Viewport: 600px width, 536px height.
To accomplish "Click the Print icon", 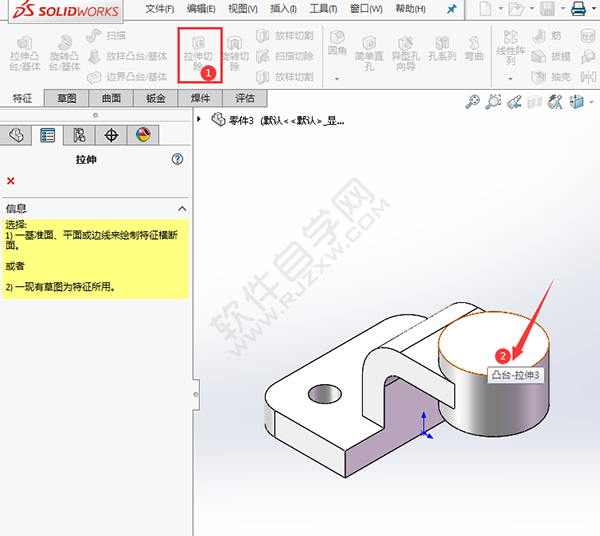I will pyautogui.click(x=578, y=8).
